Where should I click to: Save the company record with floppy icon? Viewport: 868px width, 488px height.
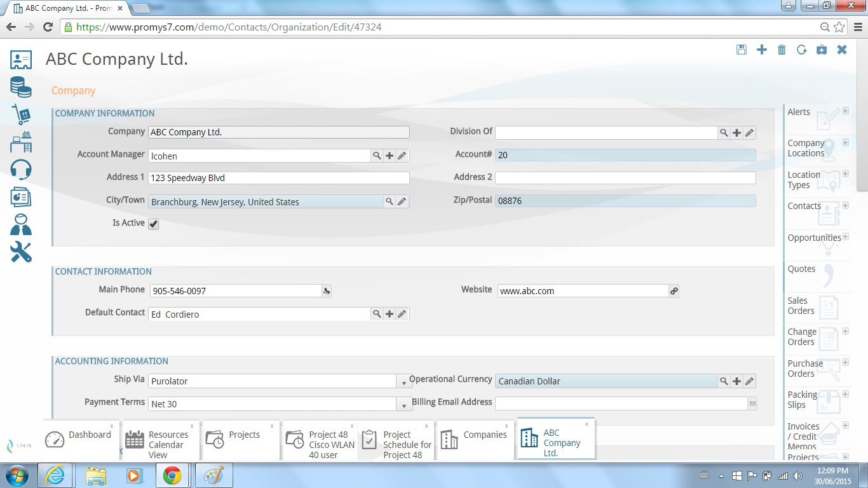[742, 50]
